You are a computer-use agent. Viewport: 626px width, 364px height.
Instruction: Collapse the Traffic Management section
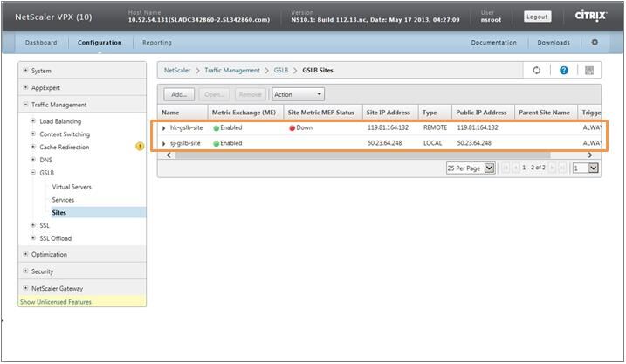click(x=25, y=105)
